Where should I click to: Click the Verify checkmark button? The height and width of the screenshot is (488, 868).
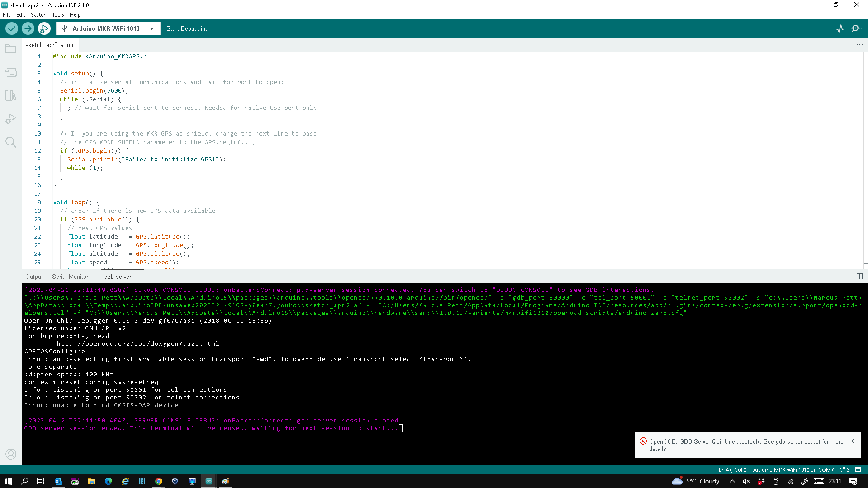pos(12,28)
